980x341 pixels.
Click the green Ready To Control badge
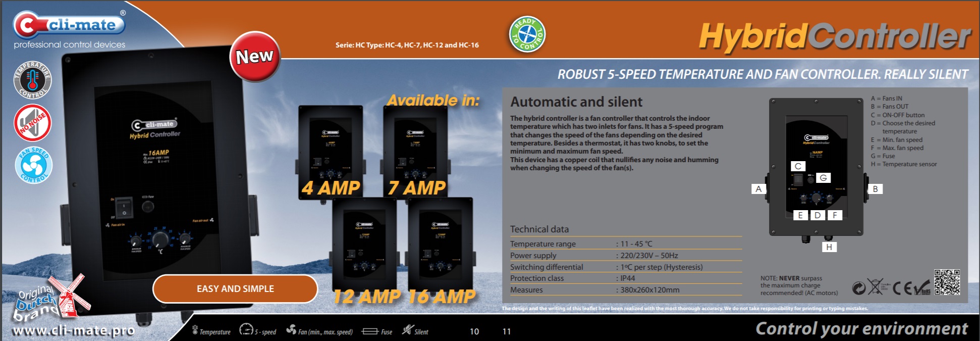pos(527,34)
